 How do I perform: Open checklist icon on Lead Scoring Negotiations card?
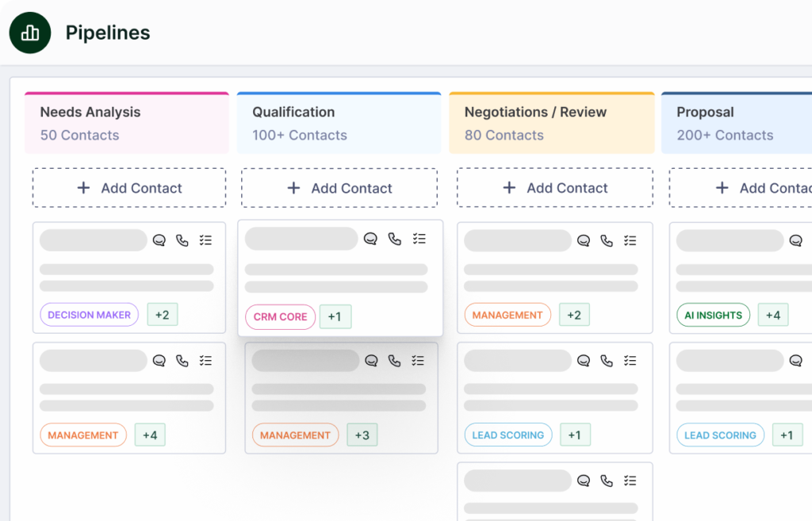630,361
